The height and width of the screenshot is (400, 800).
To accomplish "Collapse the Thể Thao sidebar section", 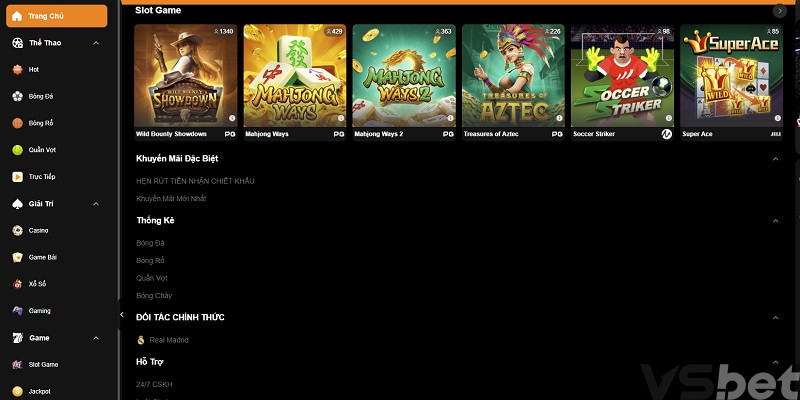I will tap(96, 43).
